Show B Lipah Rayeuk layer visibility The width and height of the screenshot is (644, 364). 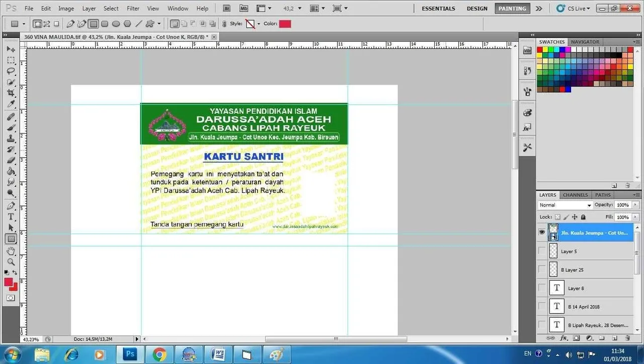[542, 324]
